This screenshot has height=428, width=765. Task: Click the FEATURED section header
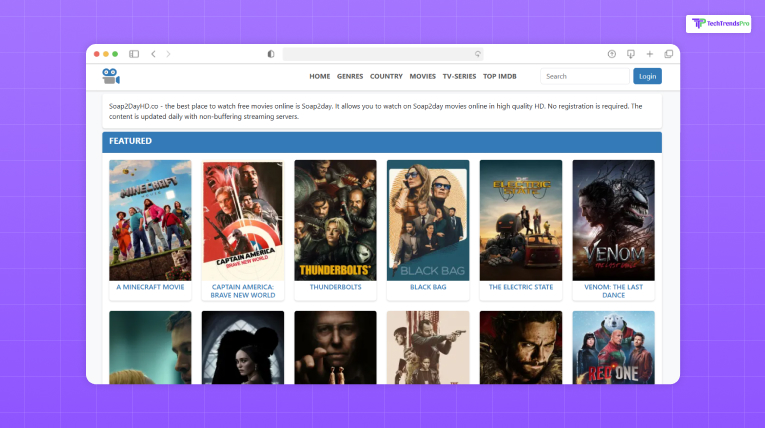coord(382,142)
